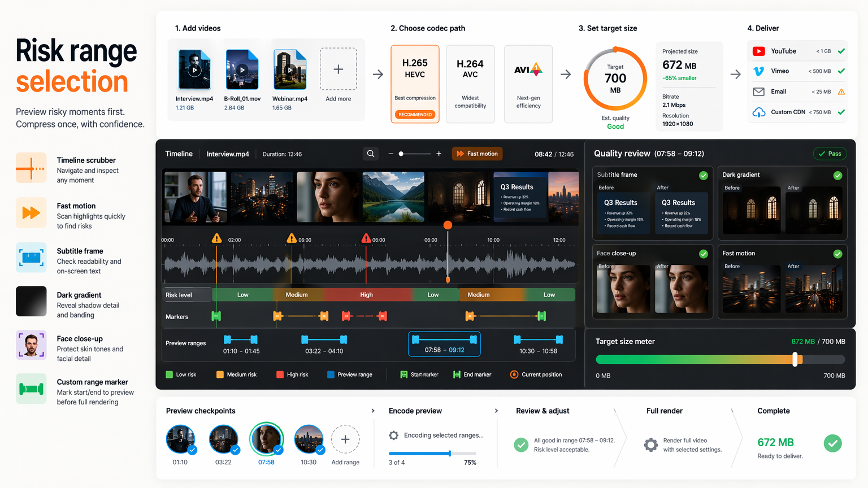Click the Target size meter slider handle
This screenshot has height=488, width=868.
[x=795, y=359]
